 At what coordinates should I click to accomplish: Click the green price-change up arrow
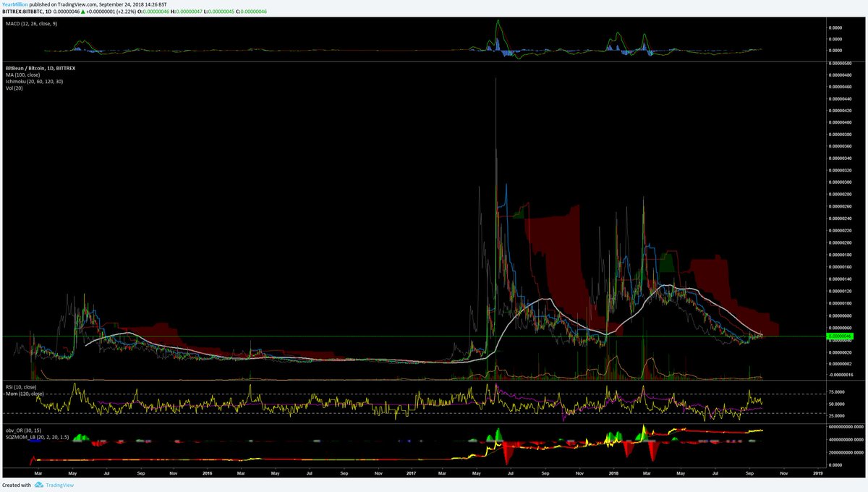[82, 11]
